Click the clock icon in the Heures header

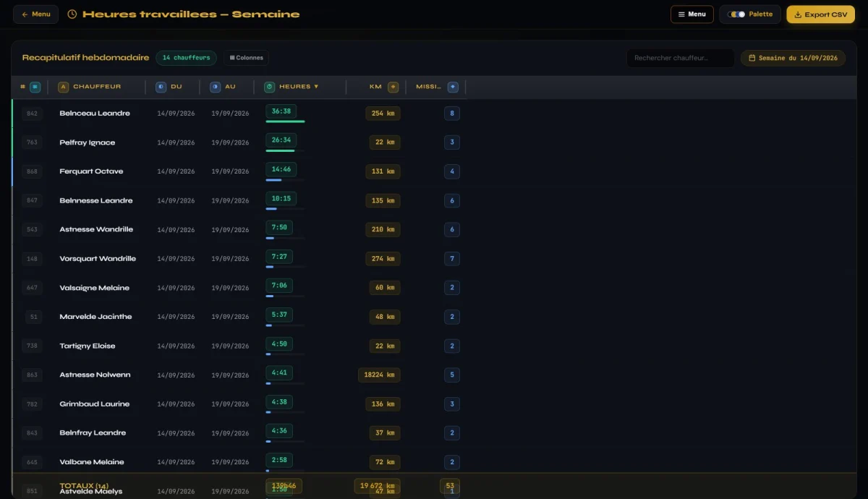(270, 87)
